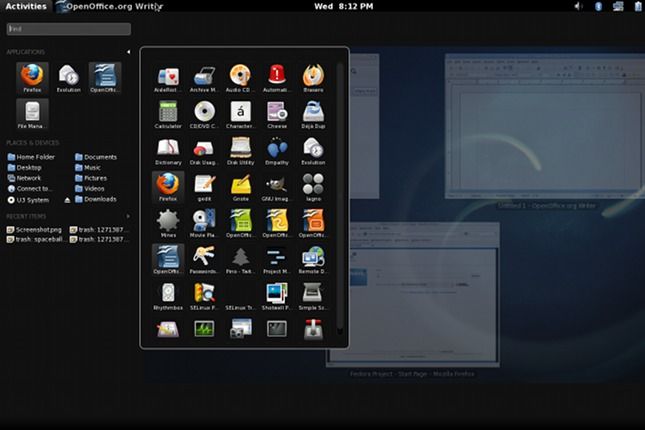Open Evolution in the application grid
This screenshot has width=645, height=430.
[x=313, y=151]
